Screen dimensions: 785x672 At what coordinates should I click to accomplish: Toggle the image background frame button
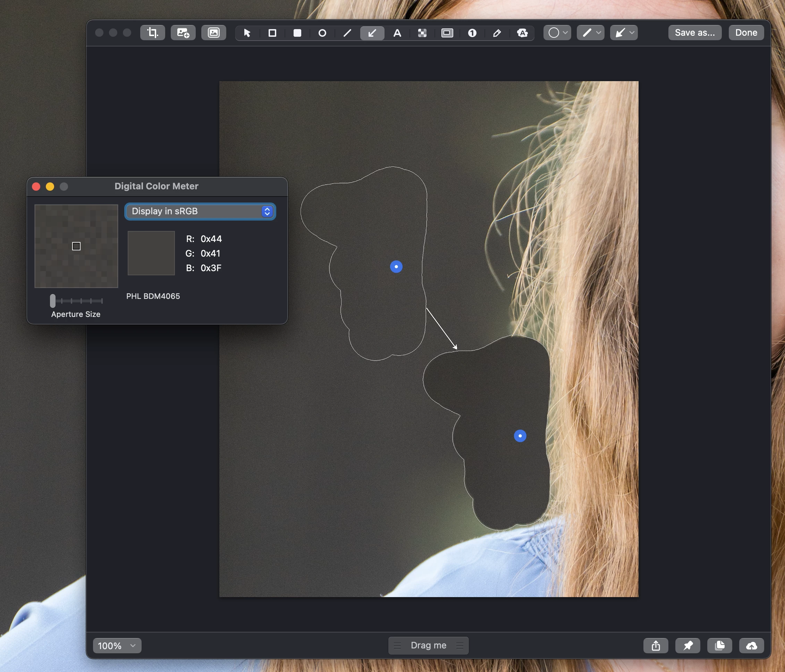214,33
